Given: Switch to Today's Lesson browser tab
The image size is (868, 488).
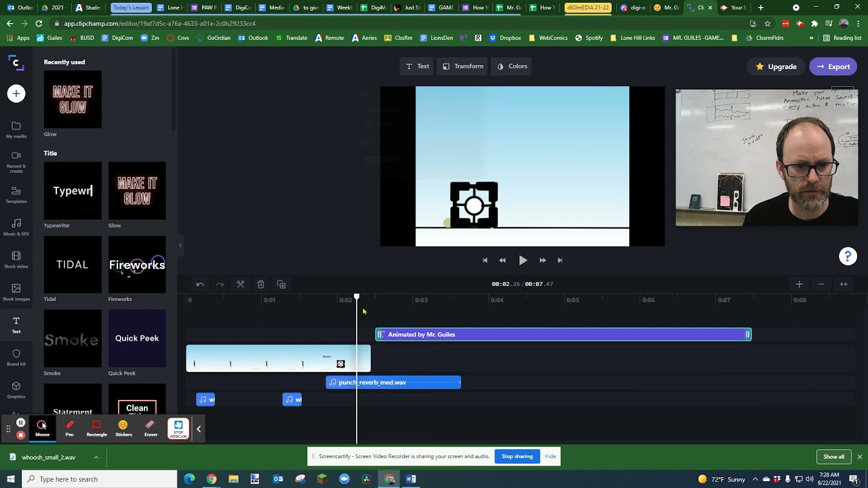Looking at the screenshot, I should (x=130, y=7).
